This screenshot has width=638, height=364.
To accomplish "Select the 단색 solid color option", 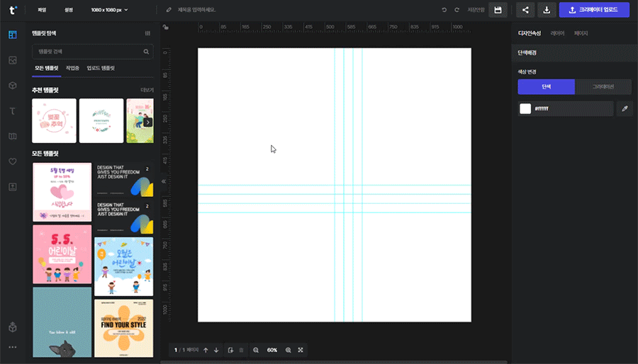I will pyautogui.click(x=546, y=86).
